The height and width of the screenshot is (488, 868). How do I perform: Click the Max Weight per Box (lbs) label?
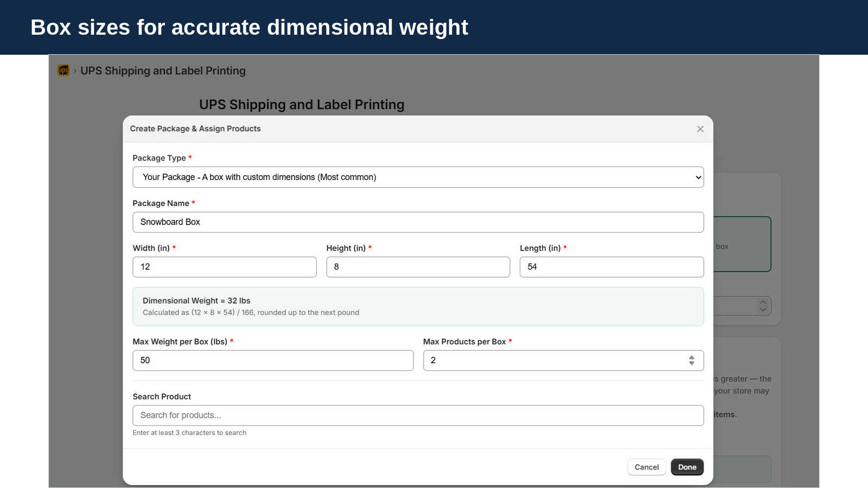point(180,342)
